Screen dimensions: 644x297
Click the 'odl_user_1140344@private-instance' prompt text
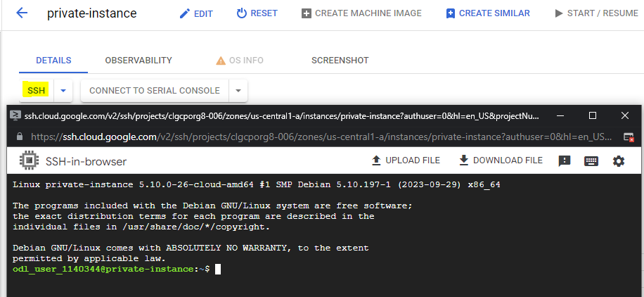click(103, 269)
